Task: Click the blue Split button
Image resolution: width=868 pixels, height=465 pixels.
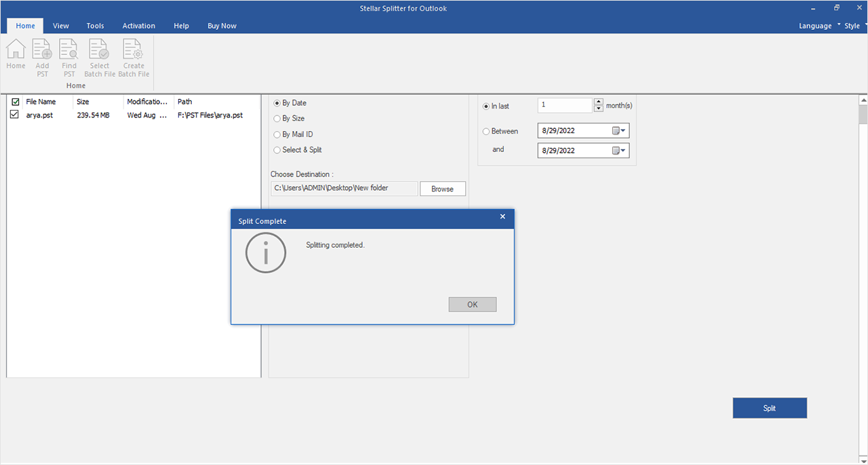Action: coord(770,408)
